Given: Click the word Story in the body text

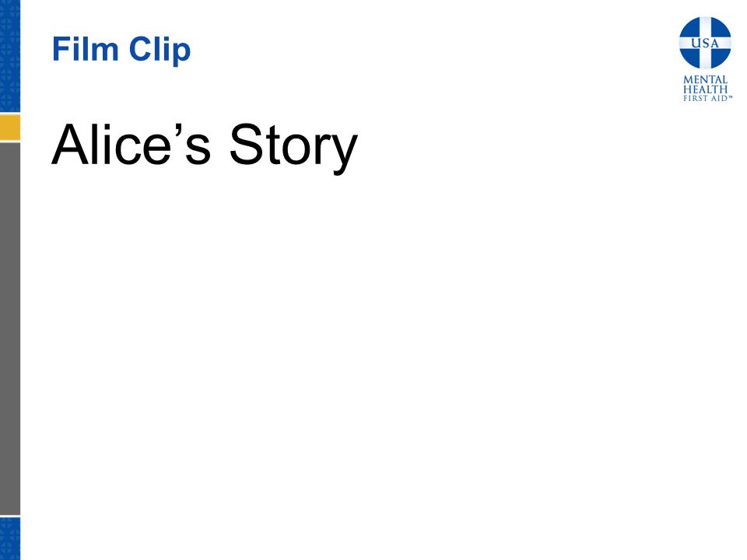Looking at the screenshot, I should coord(293,147).
